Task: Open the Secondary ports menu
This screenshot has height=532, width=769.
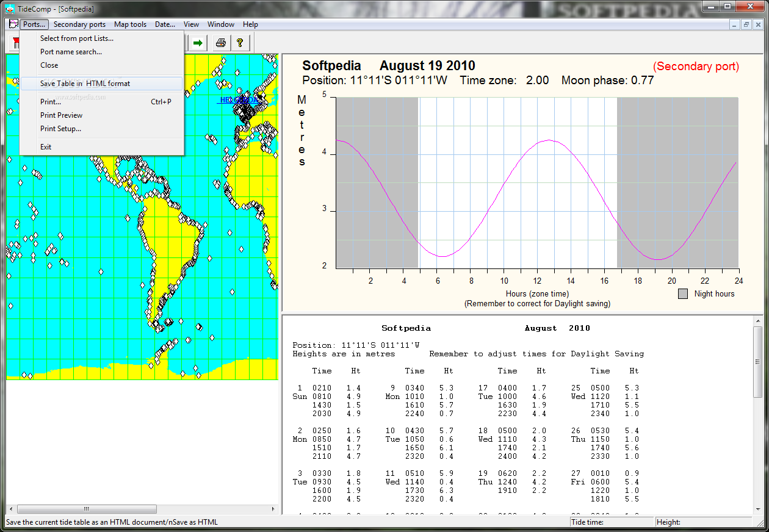Action: [x=79, y=24]
